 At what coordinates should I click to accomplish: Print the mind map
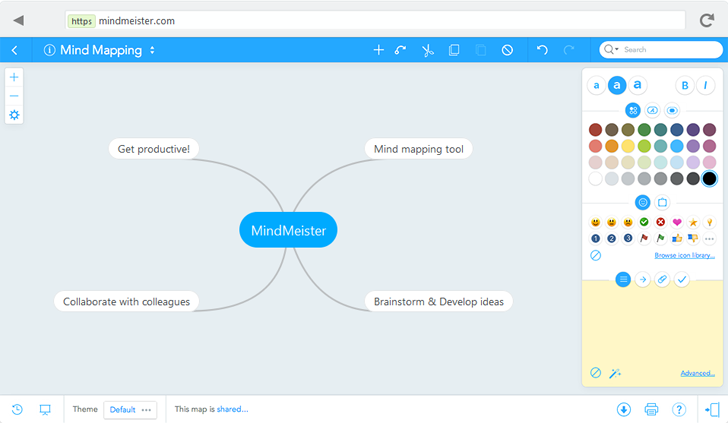point(651,409)
